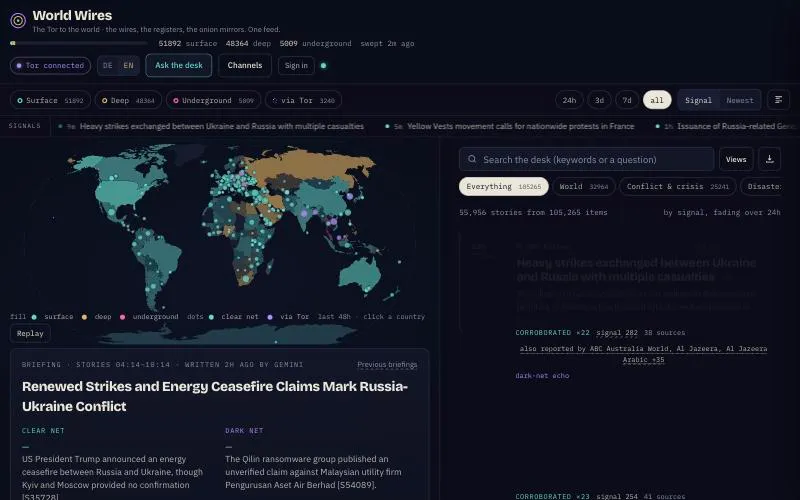Click the sweep progress bar under the title

79,43
